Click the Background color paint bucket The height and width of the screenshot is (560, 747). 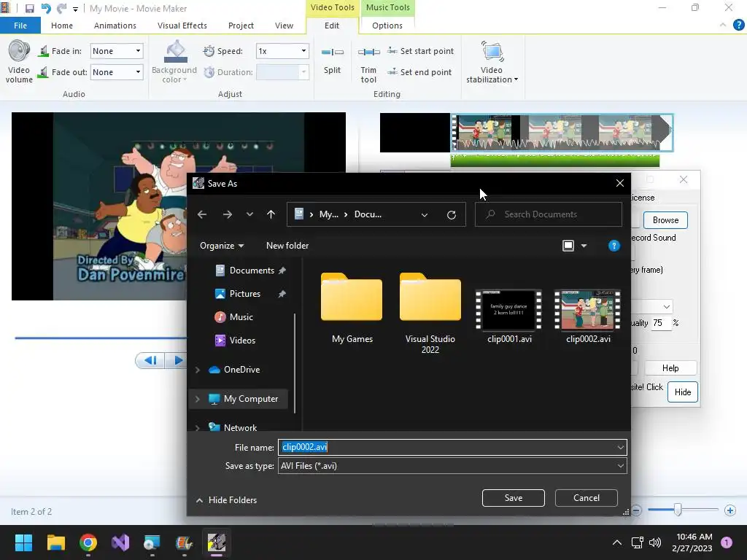click(175, 52)
